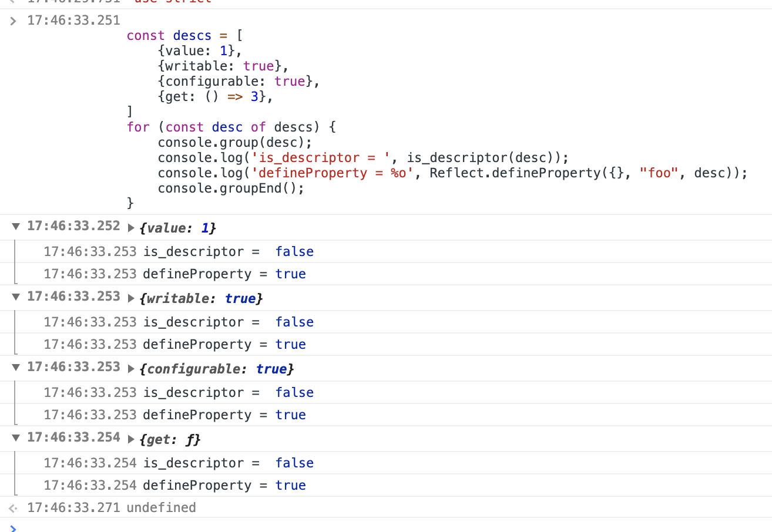Click the '{configurable: true},' code line
The image size is (772, 532).
point(239,81)
